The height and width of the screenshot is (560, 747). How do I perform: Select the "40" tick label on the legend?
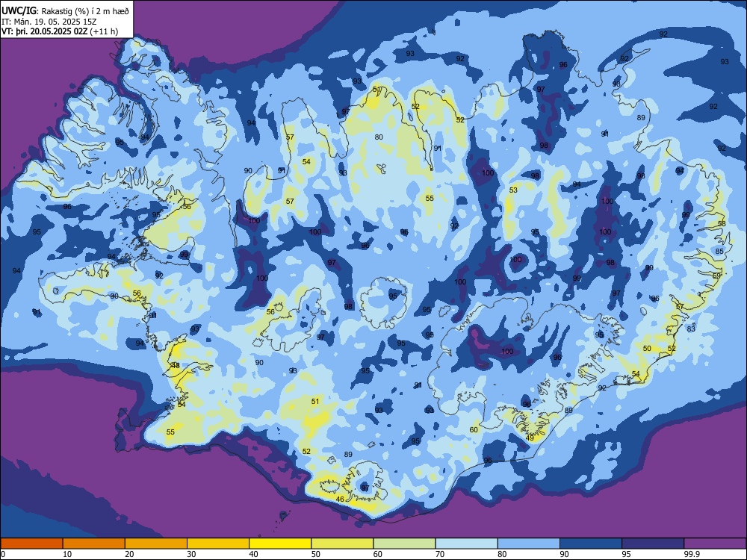(254, 554)
